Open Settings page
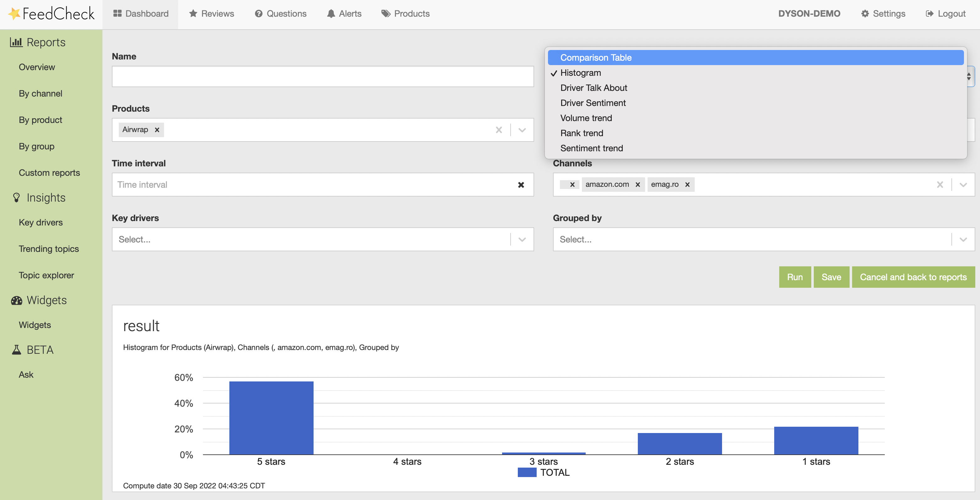 [x=883, y=14]
